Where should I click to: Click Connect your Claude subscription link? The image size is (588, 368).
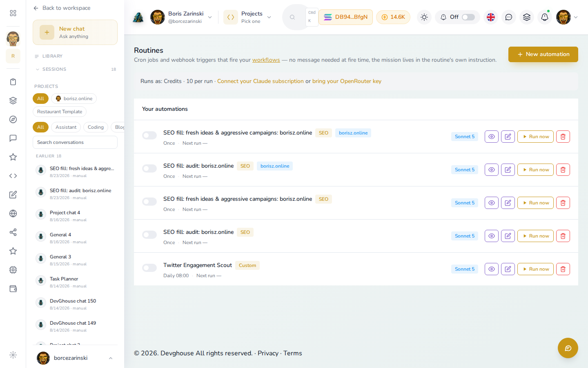[x=261, y=81]
